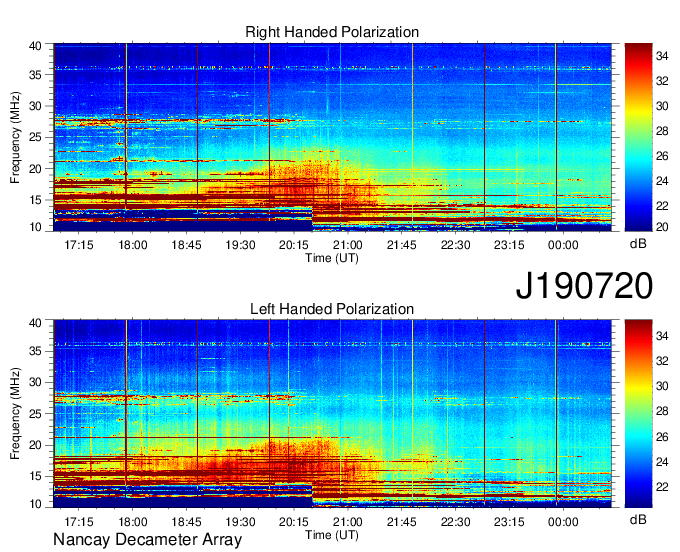Click the 10 MHz tick on bottom plot
The width and height of the screenshot is (680, 552).
[35, 504]
